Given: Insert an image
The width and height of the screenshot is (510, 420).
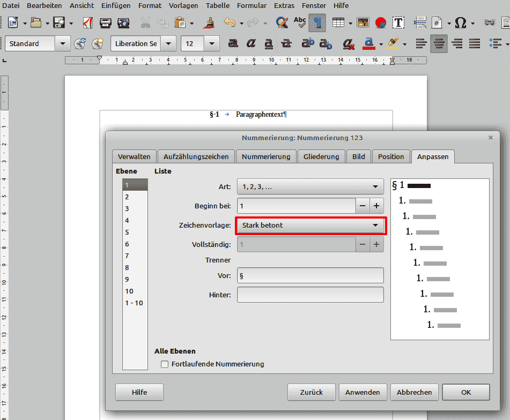Looking at the screenshot, I should [363, 22].
